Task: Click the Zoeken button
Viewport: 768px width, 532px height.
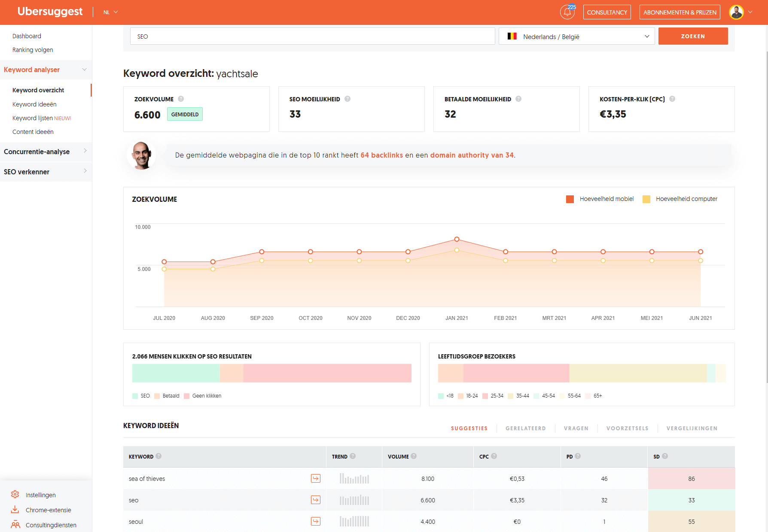Action: coord(693,36)
